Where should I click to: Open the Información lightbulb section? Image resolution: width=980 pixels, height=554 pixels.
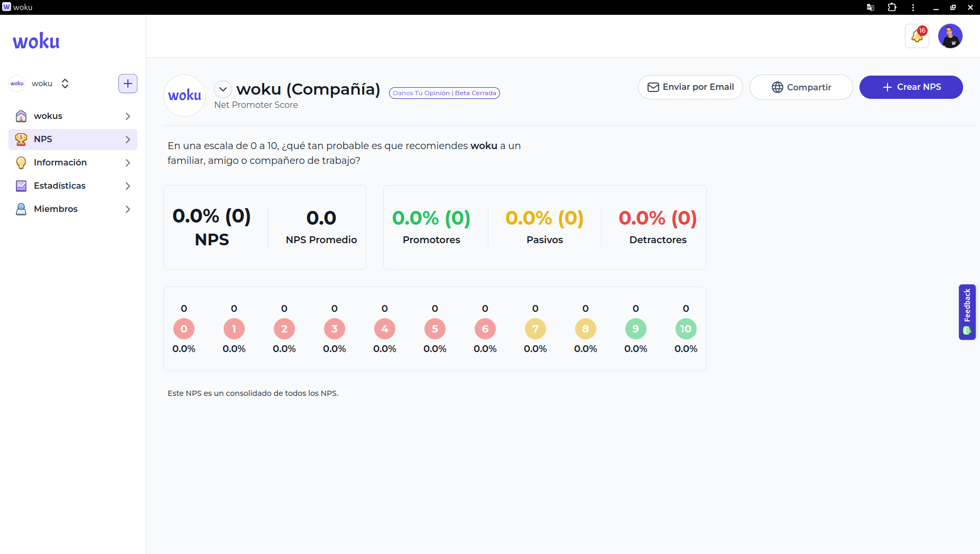click(x=60, y=162)
